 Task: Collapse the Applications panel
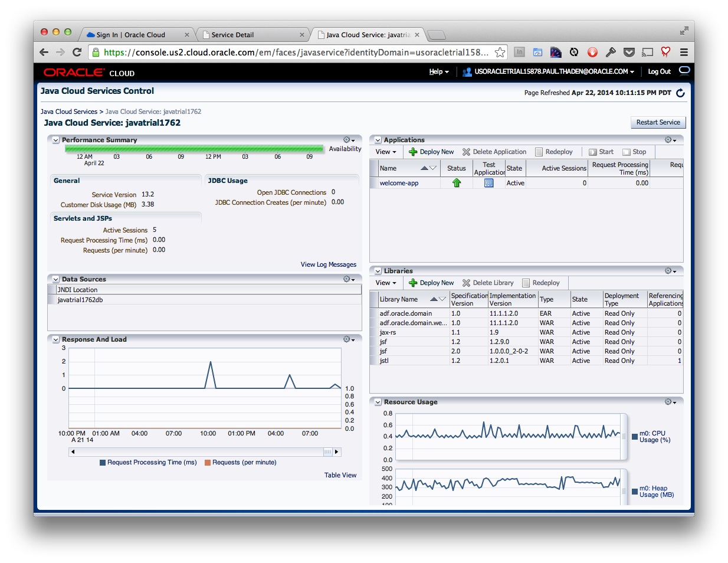(378, 140)
